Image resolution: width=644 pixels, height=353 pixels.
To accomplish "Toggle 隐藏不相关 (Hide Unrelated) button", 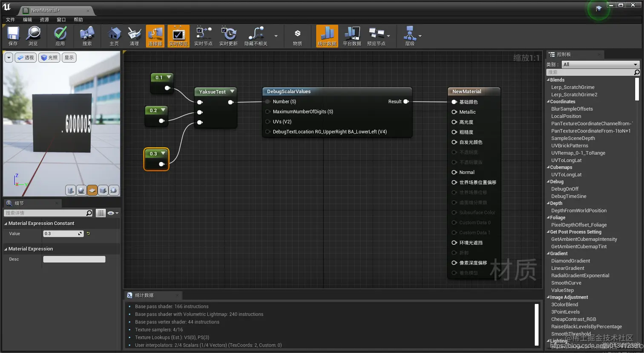I will coord(256,36).
